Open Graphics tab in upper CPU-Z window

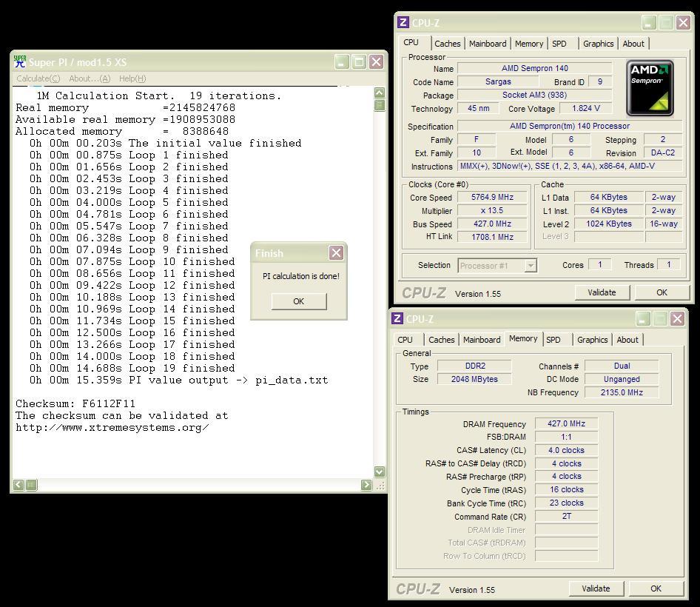[x=598, y=44]
